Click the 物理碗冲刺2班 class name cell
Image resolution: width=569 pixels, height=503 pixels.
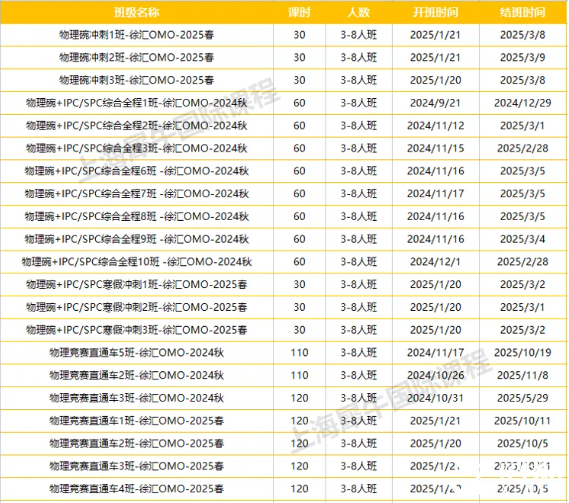[136, 57]
